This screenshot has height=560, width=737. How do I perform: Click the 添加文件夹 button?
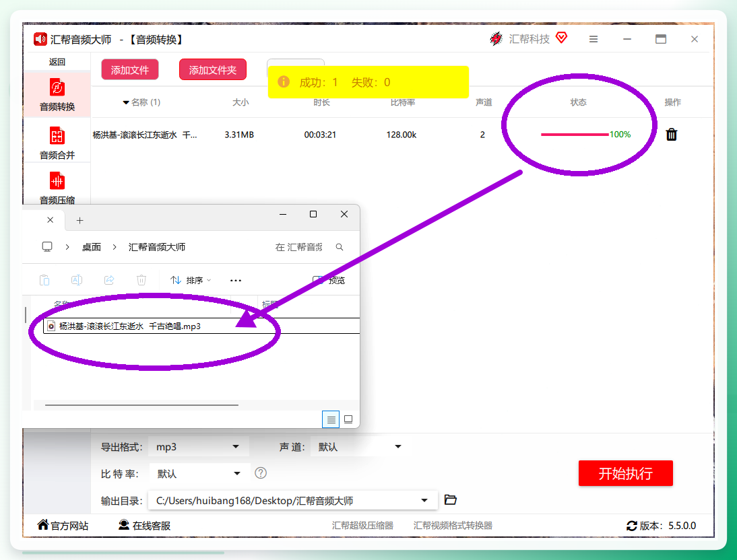[212, 70]
